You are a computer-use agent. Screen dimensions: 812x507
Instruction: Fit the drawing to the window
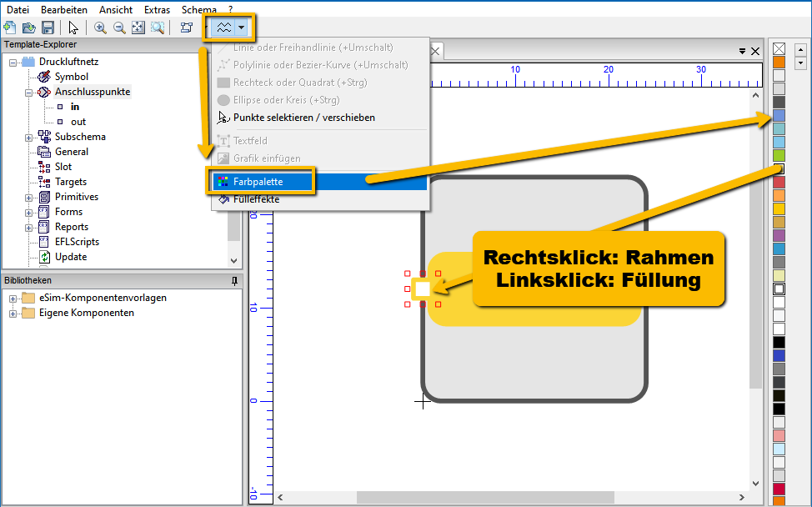click(x=138, y=28)
